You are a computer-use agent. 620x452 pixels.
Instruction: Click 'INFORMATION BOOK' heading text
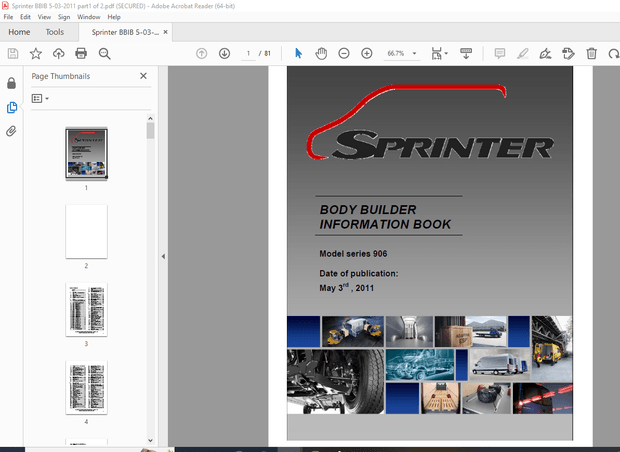coord(385,224)
